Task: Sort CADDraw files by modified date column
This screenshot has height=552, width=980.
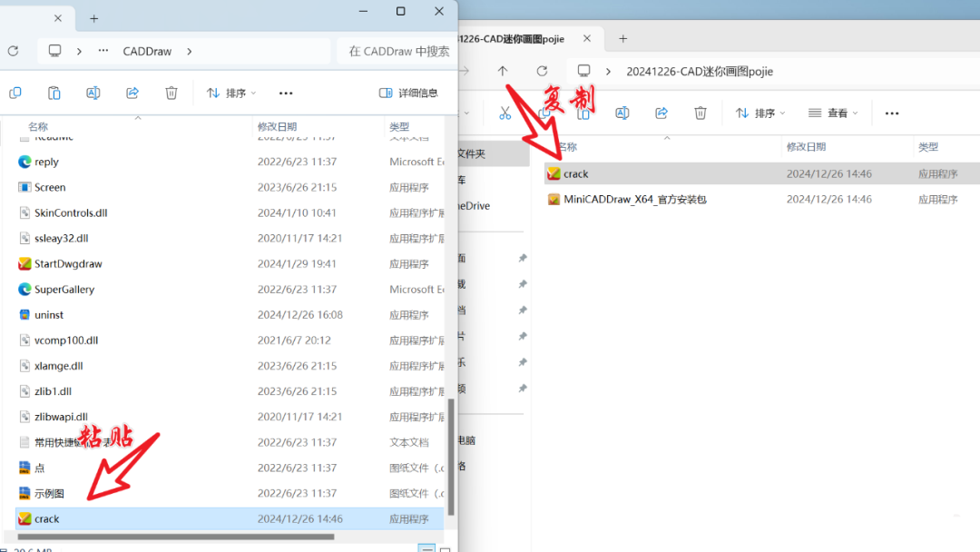Action: [x=278, y=126]
